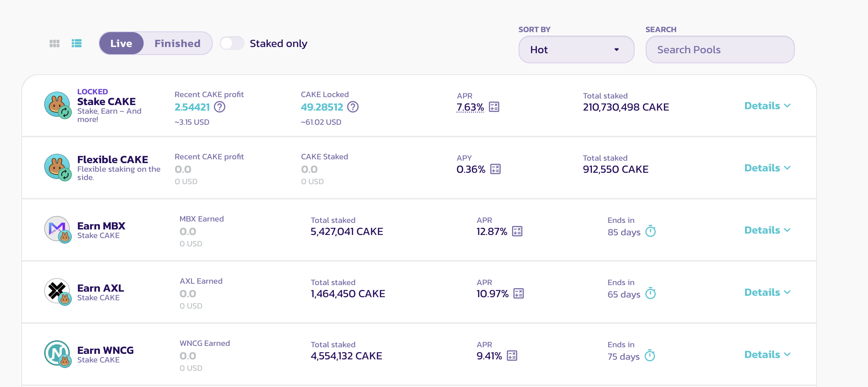The height and width of the screenshot is (387, 868).
Task: Click the Flexible CAKE pool title
Action: tap(113, 160)
